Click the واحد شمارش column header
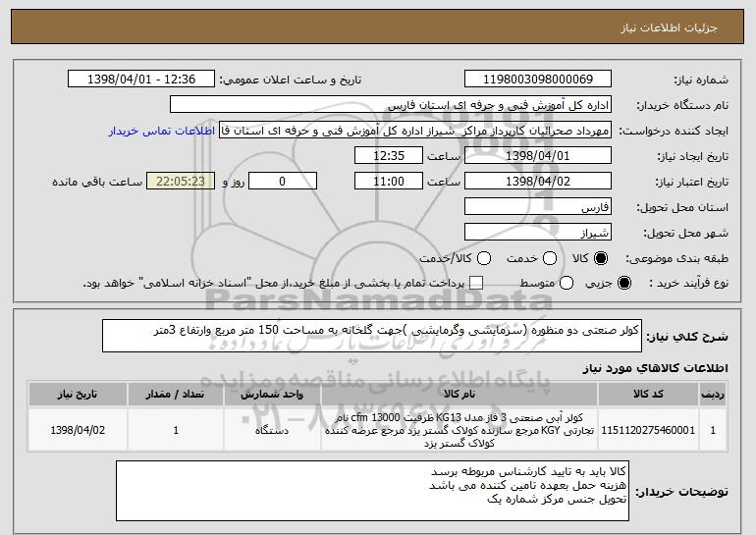This screenshot has width=756, height=535. click(272, 395)
